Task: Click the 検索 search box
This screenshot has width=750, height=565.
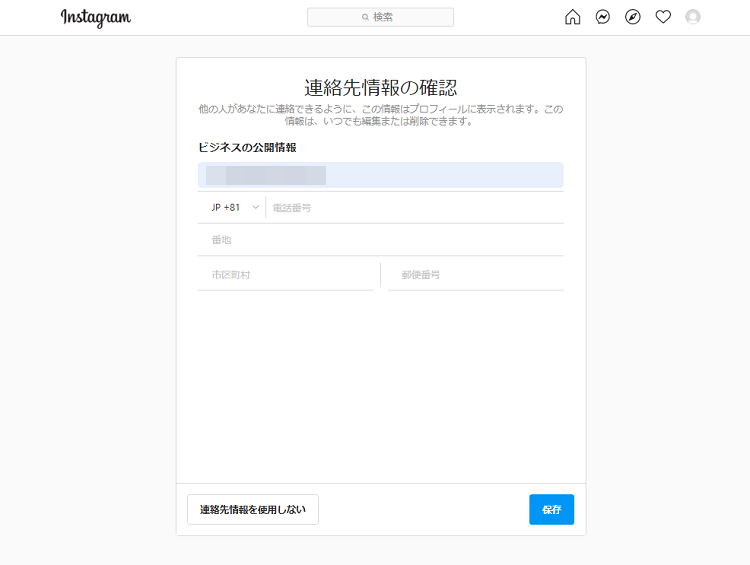Action: point(380,17)
